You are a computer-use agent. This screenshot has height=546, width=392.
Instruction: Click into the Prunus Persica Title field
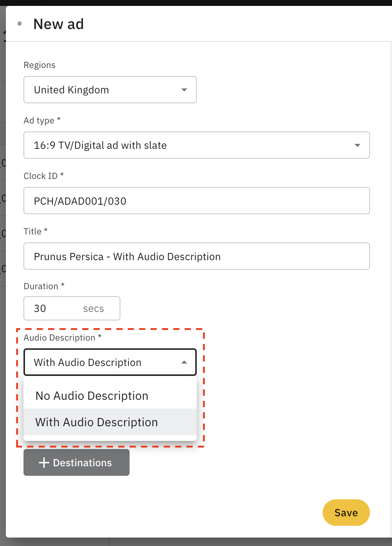(x=196, y=256)
